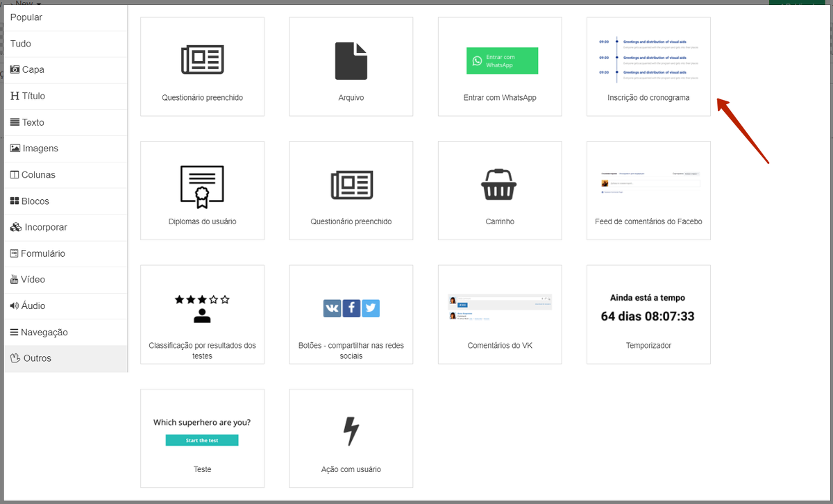Screen dimensions: 833x504
Task: Select the Arquivo file icon block
Action: tap(351, 67)
